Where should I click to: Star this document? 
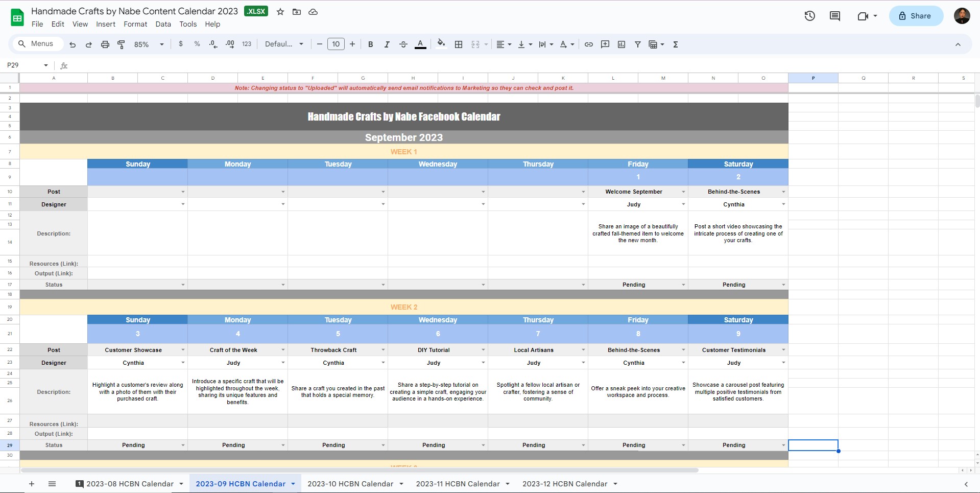point(280,12)
